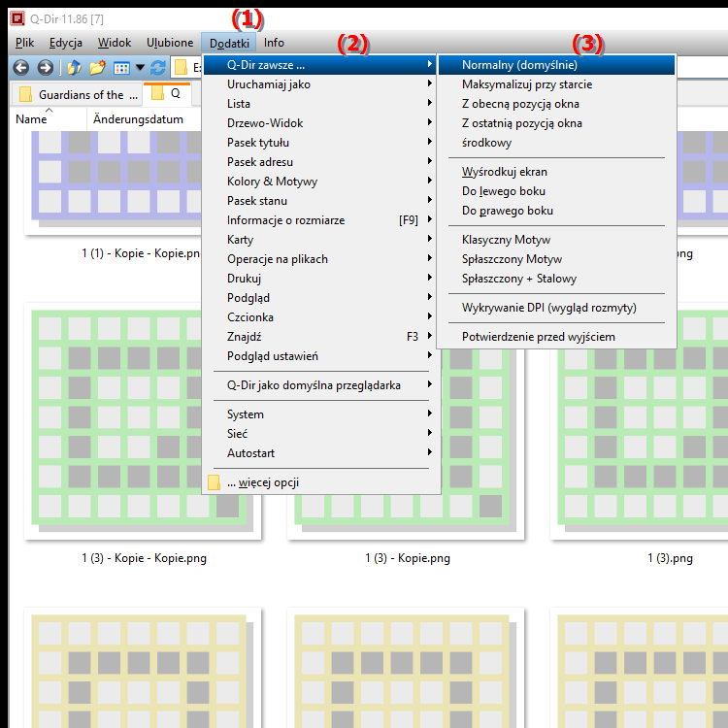Select Z obecną pozycją okna option
The width and height of the screenshot is (728, 728).
(x=556, y=104)
